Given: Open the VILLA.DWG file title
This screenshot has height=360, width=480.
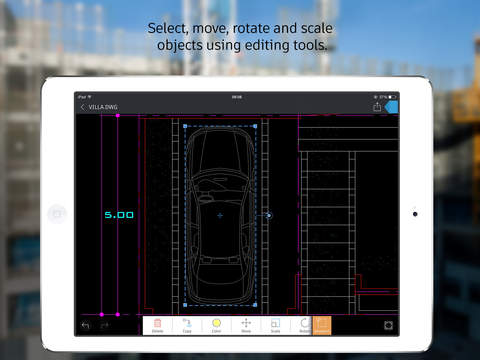Looking at the screenshot, I should [x=103, y=107].
